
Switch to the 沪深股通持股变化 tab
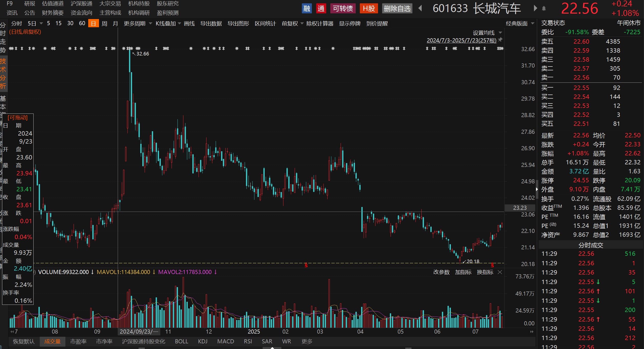tap(144, 341)
